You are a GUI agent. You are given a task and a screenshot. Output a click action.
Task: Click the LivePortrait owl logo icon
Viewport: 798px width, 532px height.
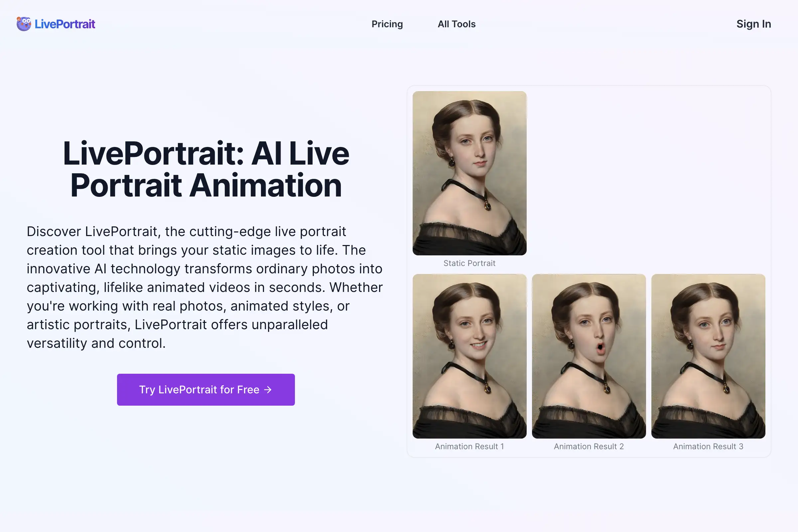click(x=24, y=24)
